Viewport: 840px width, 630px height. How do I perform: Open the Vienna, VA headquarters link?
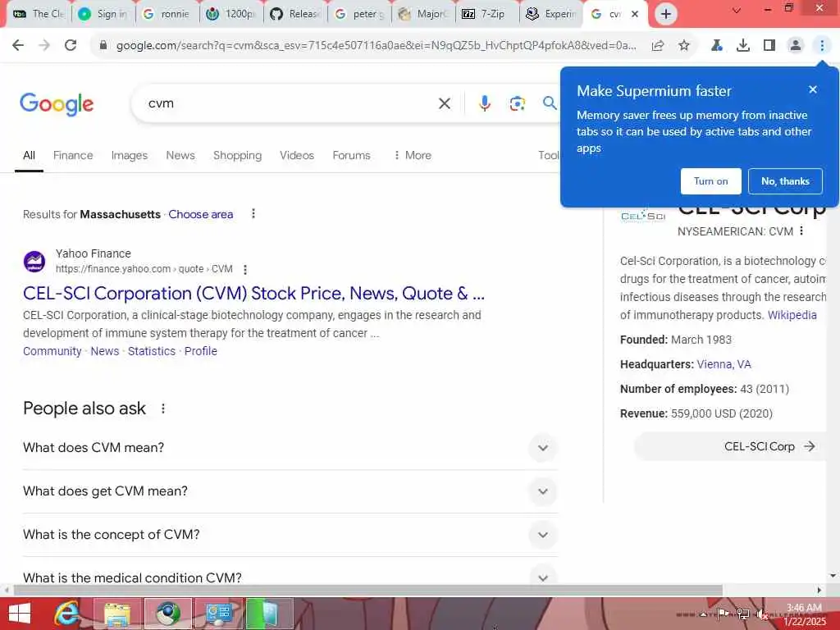(x=724, y=364)
